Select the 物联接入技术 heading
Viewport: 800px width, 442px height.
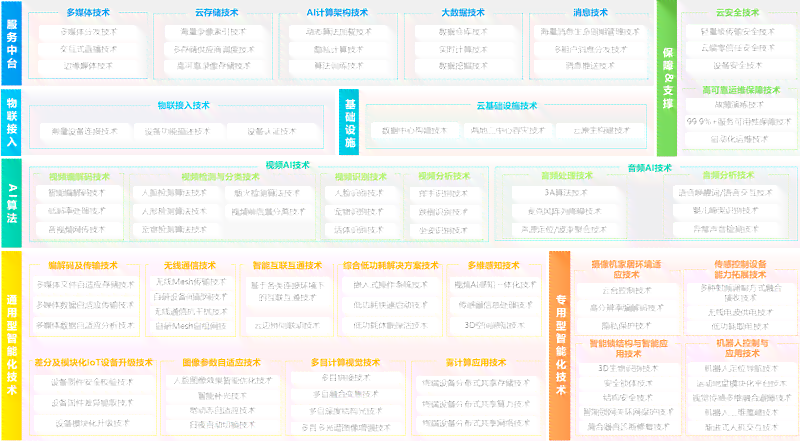pyautogui.click(x=184, y=105)
